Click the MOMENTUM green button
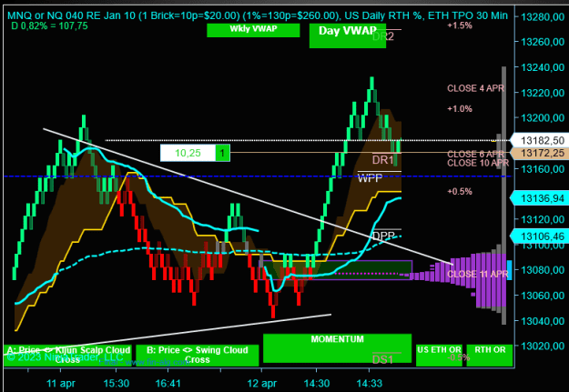Screen dimensions: 569x392 [337, 348]
